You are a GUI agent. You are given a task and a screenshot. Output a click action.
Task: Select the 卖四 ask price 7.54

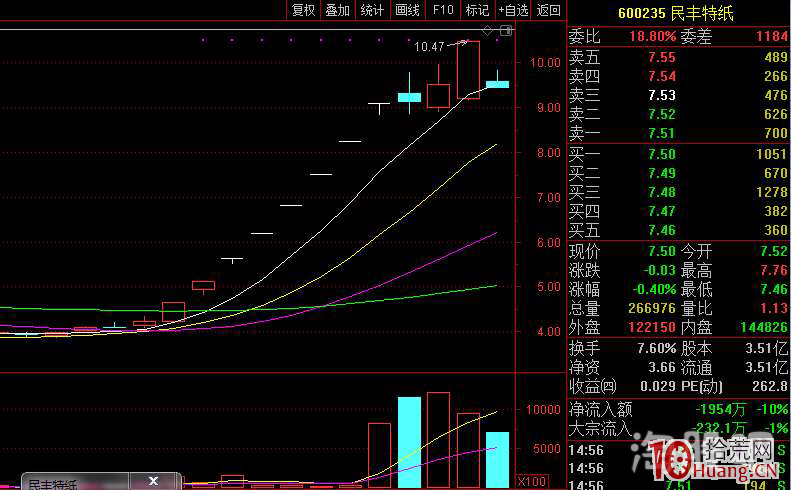[x=662, y=76]
